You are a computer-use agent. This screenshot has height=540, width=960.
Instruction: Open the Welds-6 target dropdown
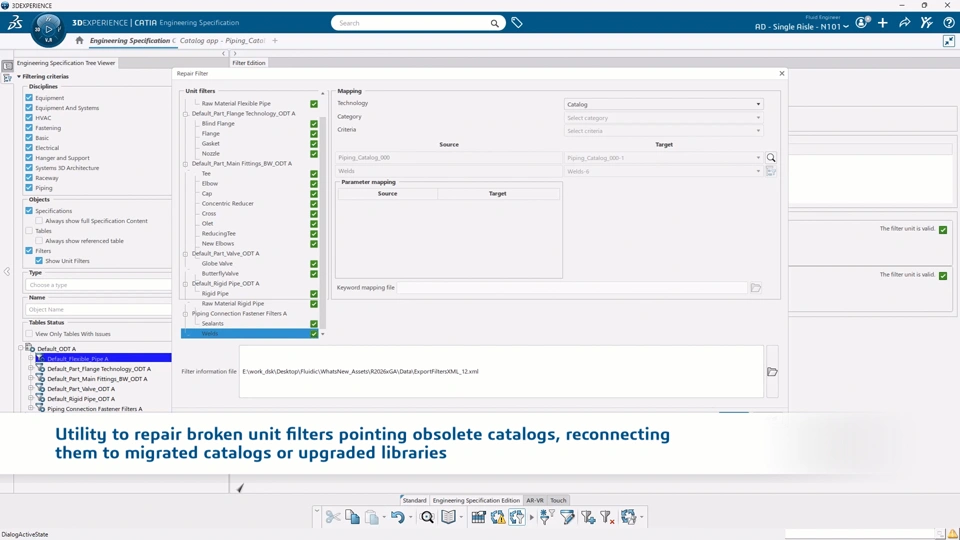pos(664,171)
